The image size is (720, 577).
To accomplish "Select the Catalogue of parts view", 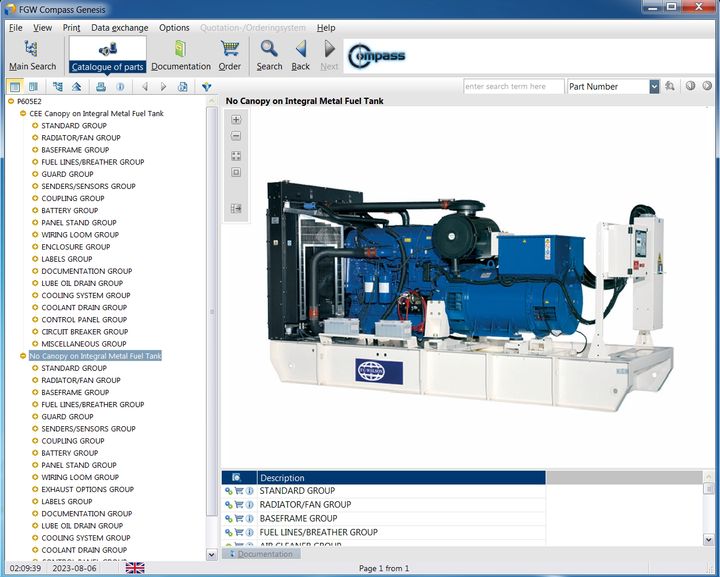I will tap(107, 56).
